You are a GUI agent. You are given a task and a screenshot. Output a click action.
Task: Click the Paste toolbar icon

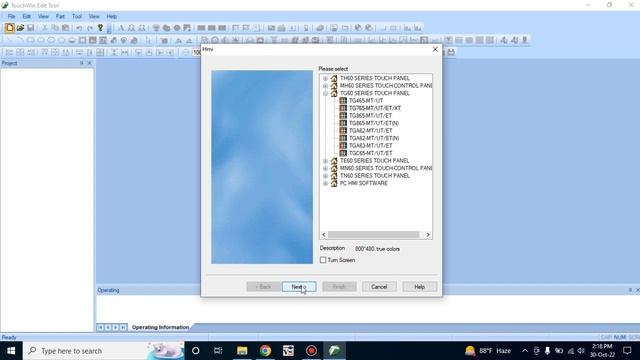coord(65,28)
